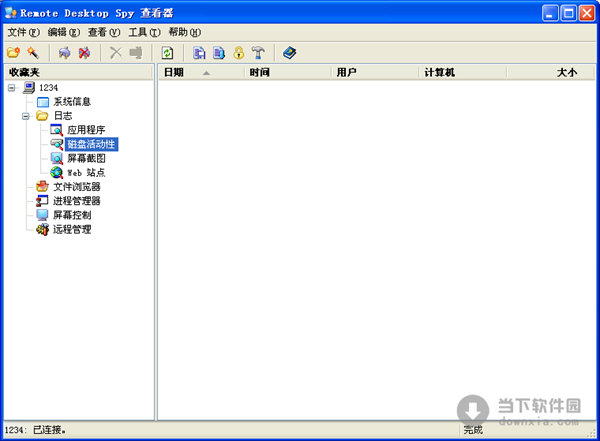The image size is (600, 441).
Task: Click the refresh page toolbar icon
Action: point(167,52)
